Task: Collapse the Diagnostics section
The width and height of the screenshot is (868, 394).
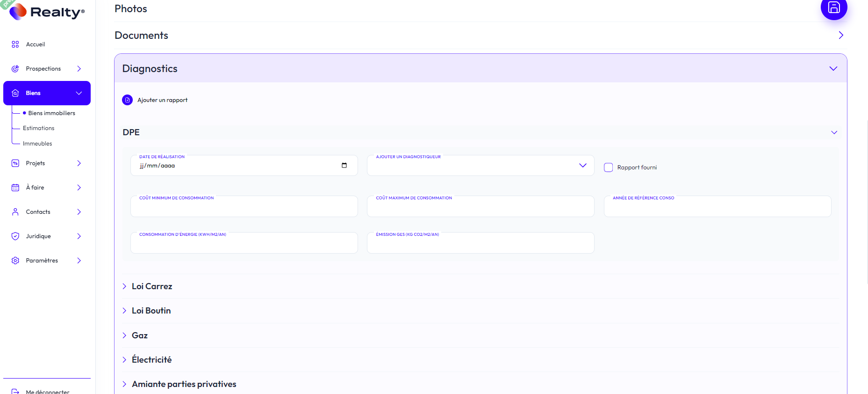Action: [x=833, y=69]
